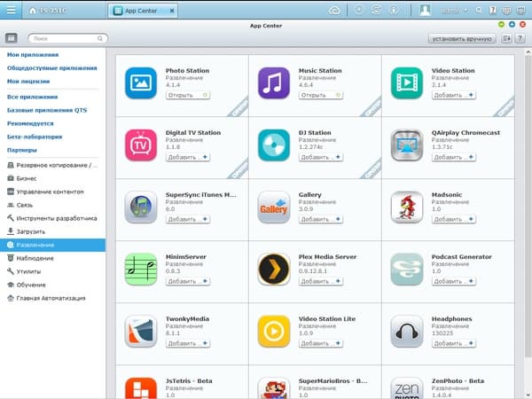This screenshot has width=532, height=399.
Task: Open the Photo Station app icon
Action: (x=141, y=82)
